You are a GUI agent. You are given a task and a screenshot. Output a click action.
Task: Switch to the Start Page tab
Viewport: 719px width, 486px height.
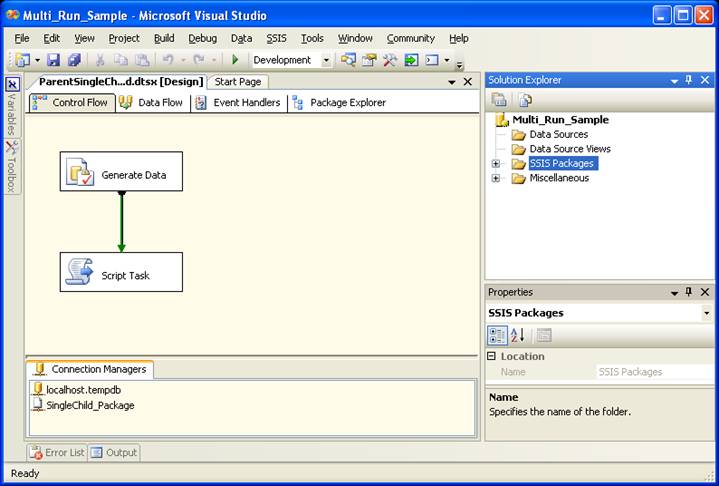point(238,82)
